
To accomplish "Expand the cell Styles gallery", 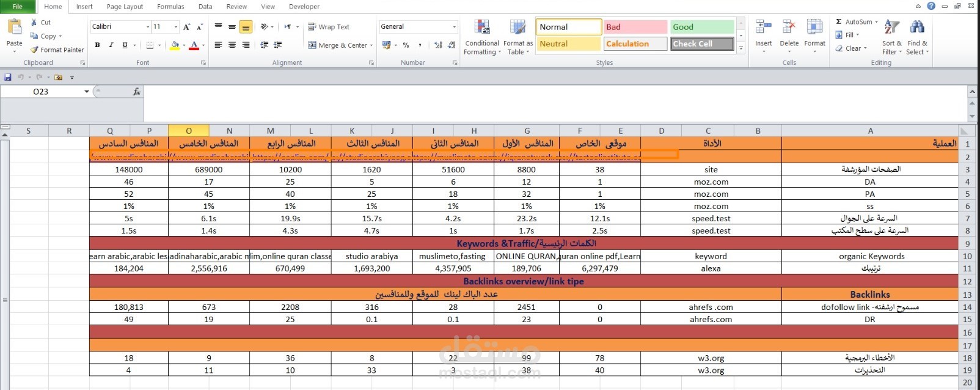I will click(740, 48).
